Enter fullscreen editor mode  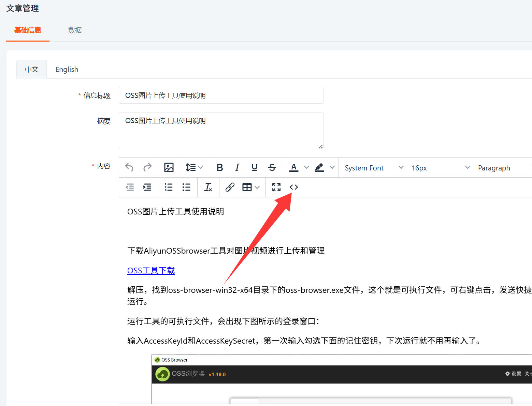click(276, 187)
